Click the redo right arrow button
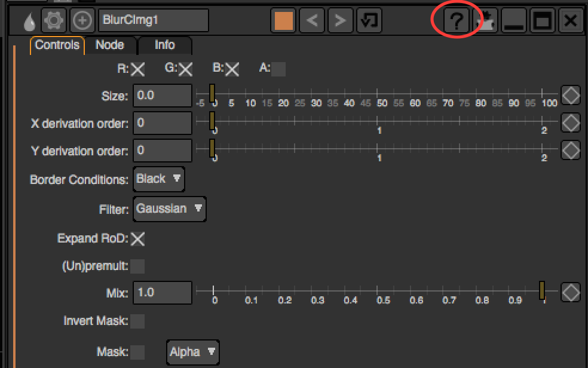 [340, 21]
